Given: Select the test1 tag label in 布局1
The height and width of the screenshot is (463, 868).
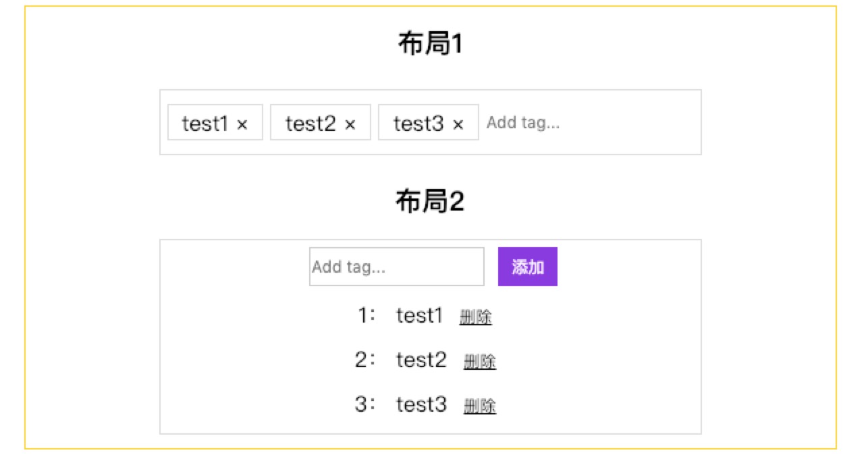Looking at the screenshot, I should (205, 124).
